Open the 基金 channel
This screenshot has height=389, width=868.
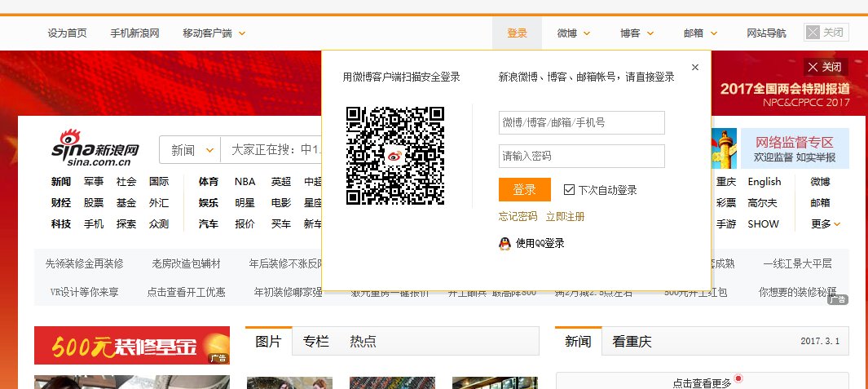(x=126, y=203)
